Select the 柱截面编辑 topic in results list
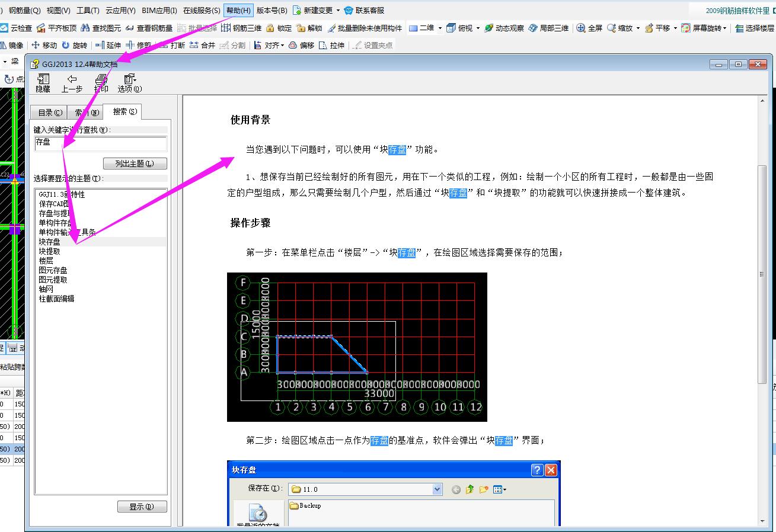776x532 pixels. pyautogui.click(x=56, y=299)
